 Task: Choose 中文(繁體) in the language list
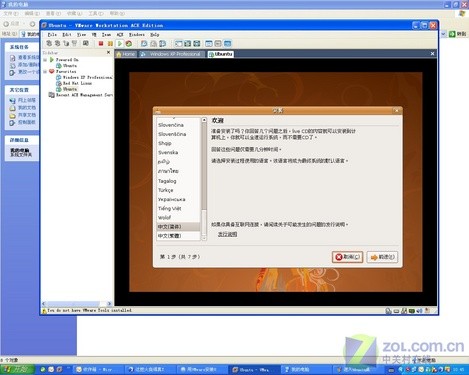pos(169,236)
